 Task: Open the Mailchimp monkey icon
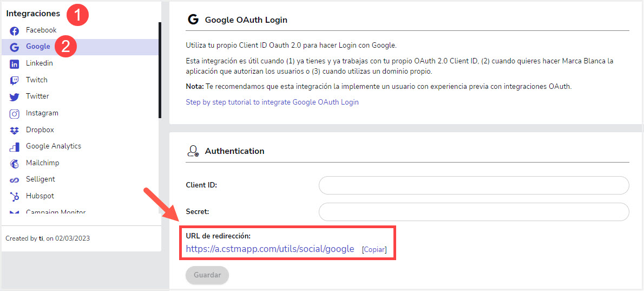(15, 164)
